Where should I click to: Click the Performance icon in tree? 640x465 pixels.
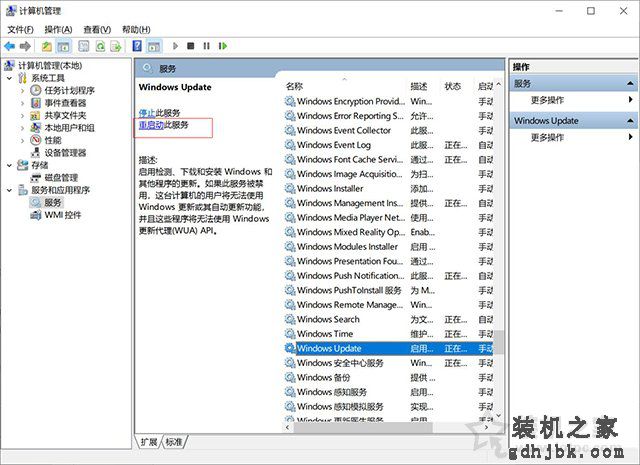36,140
